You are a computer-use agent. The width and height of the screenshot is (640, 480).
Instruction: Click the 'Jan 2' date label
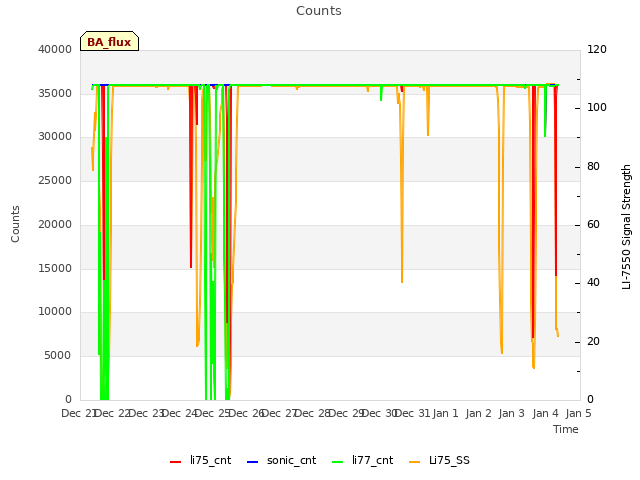(x=478, y=413)
